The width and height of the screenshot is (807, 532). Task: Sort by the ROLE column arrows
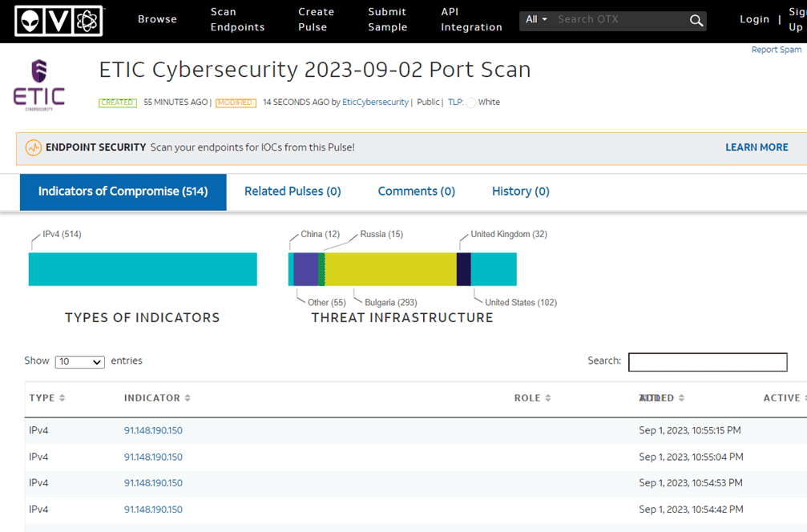pos(548,398)
